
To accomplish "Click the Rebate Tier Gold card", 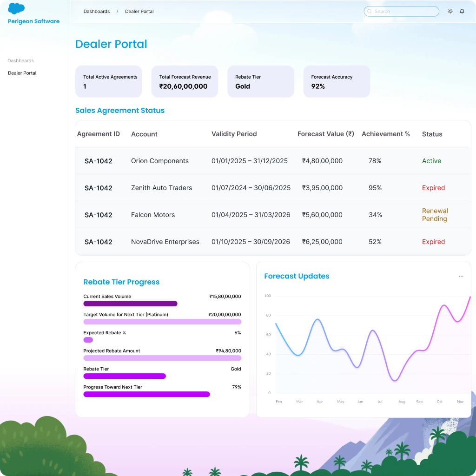I will [x=260, y=81].
